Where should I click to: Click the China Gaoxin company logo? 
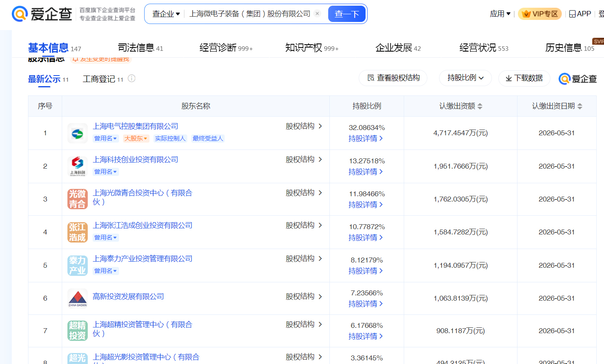click(x=77, y=298)
